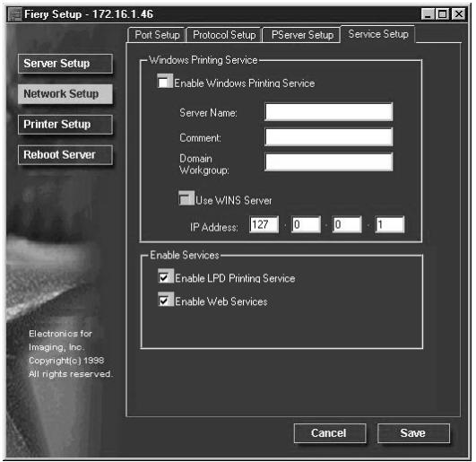The image size is (476, 462).
Task: Edit the first IP octet 127
Action: [264, 224]
